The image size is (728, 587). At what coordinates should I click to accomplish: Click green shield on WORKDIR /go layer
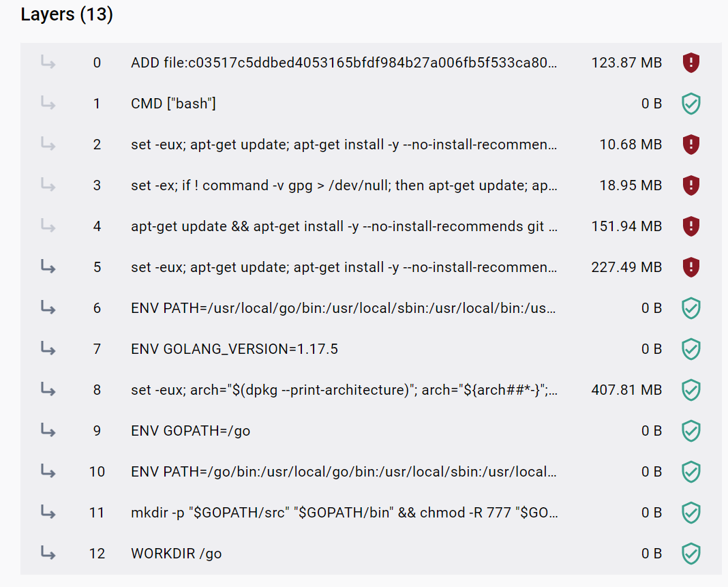point(691,553)
